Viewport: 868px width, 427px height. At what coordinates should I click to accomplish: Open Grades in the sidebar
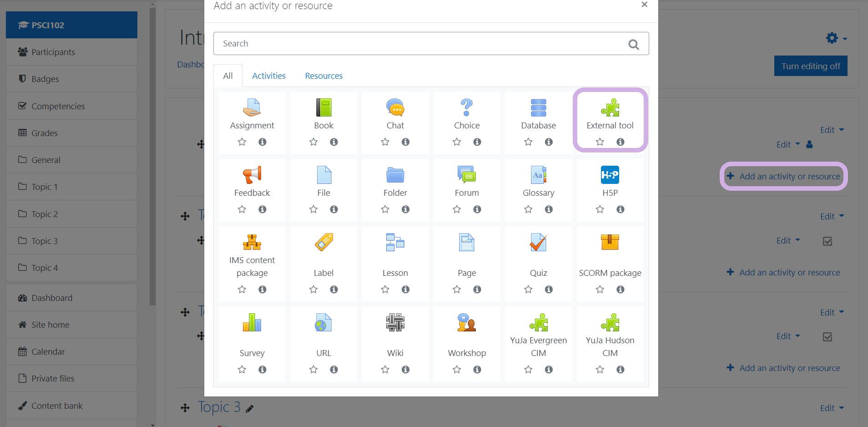pyautogui.click(x=45, y=133)
